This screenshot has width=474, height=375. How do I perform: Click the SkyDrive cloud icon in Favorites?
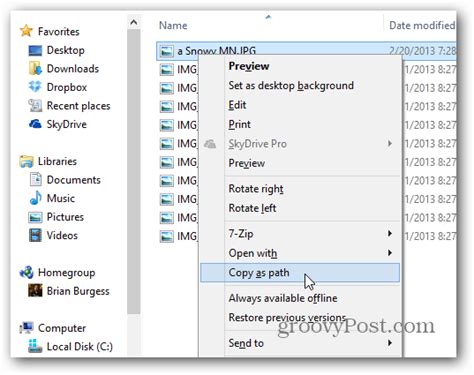(x=35, y=124)
